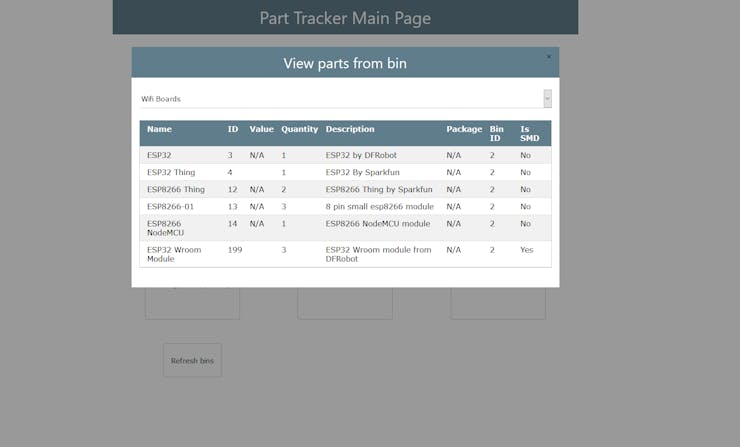
Task: Click the Package column header
Action: tap(464, 129)
